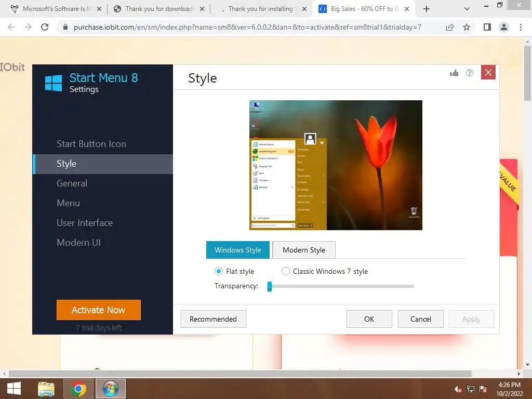
Task: Open the General settings section
Action: point(72,183)
